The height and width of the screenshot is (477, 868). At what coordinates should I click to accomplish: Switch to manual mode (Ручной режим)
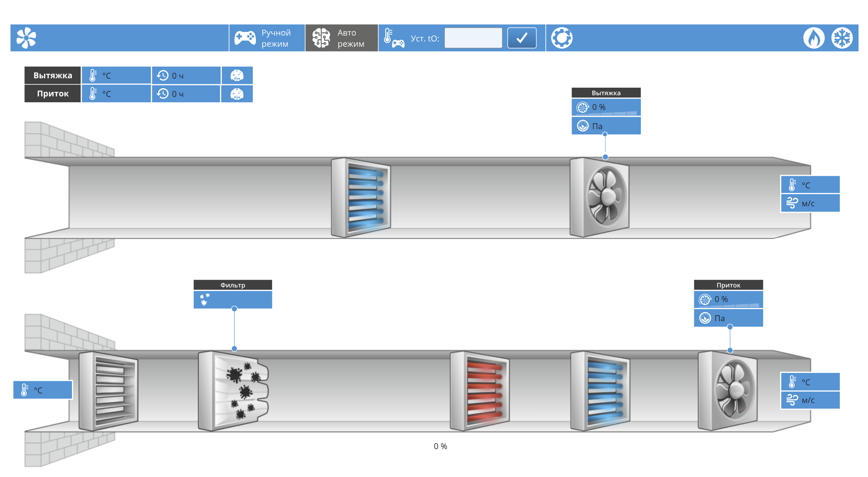point(267,38)
